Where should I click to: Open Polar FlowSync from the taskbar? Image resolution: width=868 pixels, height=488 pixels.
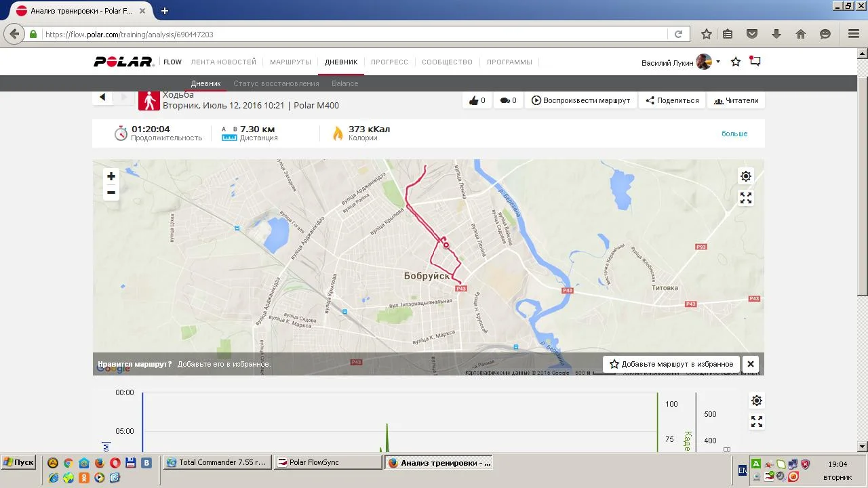(x=328, y=462)
